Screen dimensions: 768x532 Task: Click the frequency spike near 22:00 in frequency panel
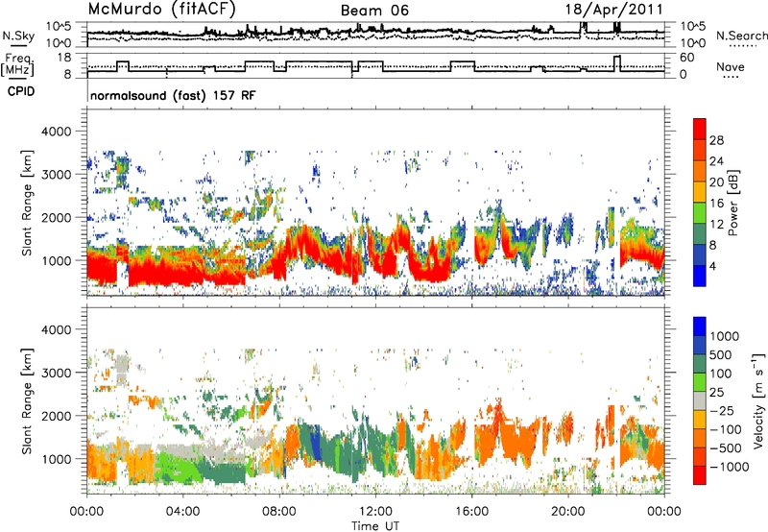617,63
